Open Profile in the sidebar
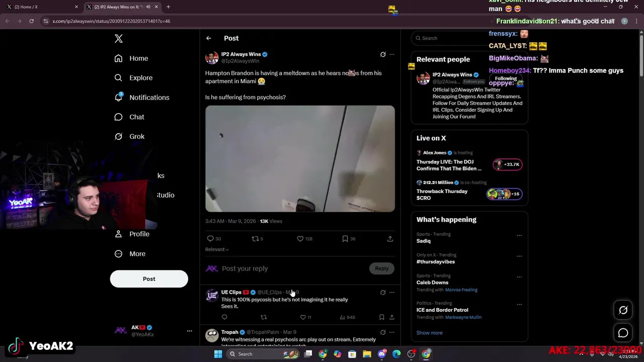Image resolution: width=644 pixels, height=362 pixels. tap(132, 234)
